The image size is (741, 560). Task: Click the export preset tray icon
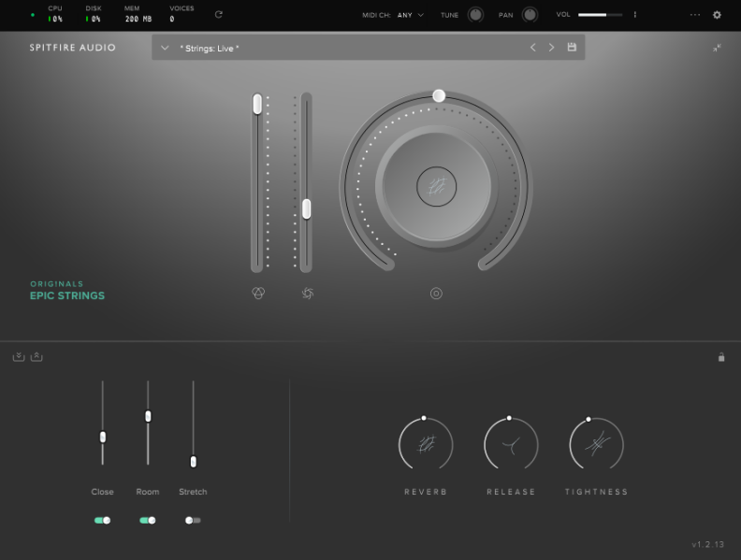click(x=36, y=357)
